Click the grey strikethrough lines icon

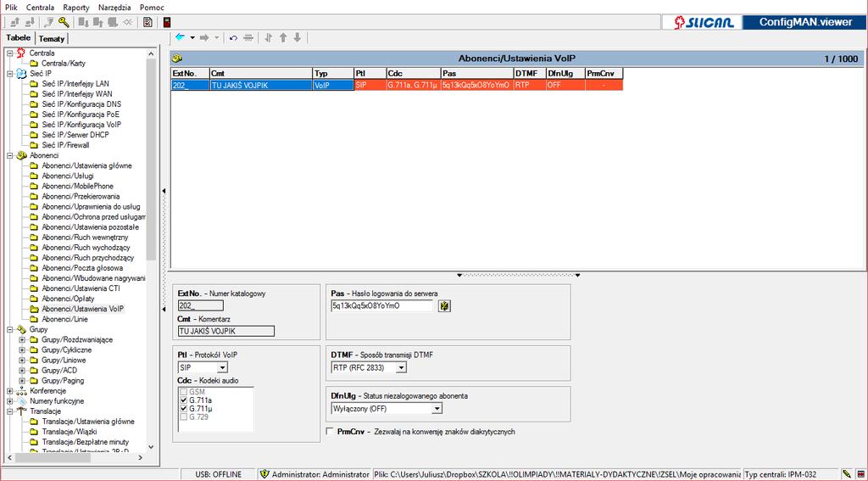click(x=248, y=37)
